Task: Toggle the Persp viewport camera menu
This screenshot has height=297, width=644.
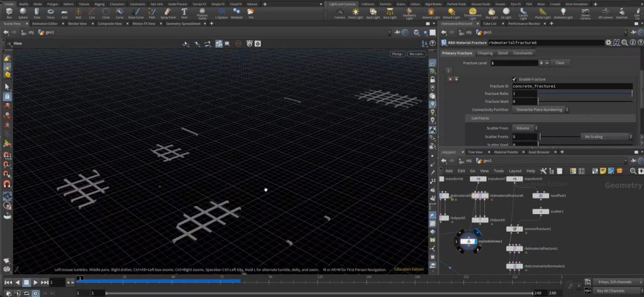Action: point(397,54)
